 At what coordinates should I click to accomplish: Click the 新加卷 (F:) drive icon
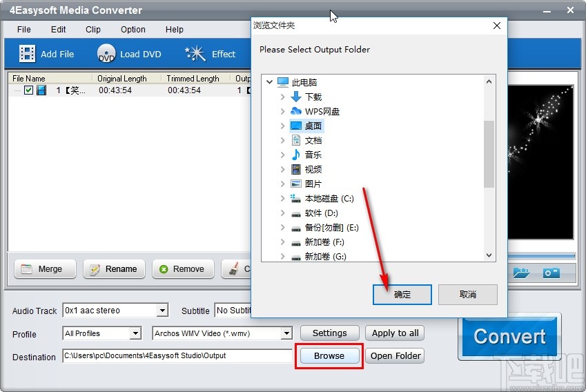(296, 243)
